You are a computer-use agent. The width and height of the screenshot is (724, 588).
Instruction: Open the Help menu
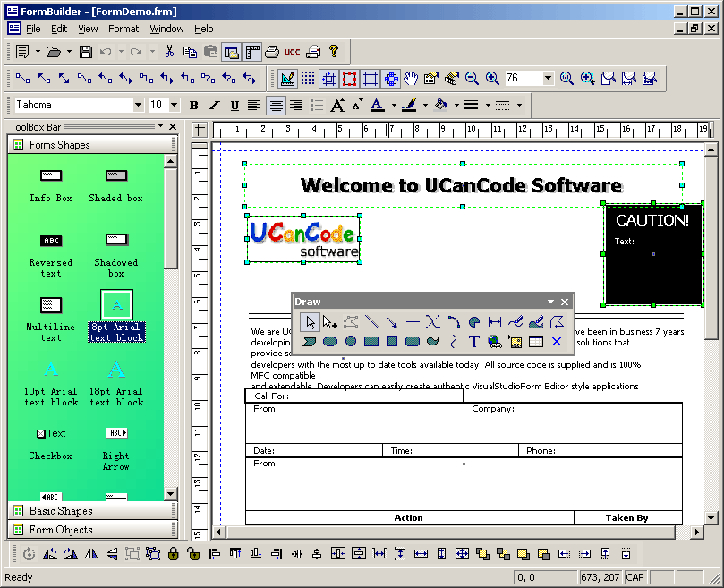(204, 29)
